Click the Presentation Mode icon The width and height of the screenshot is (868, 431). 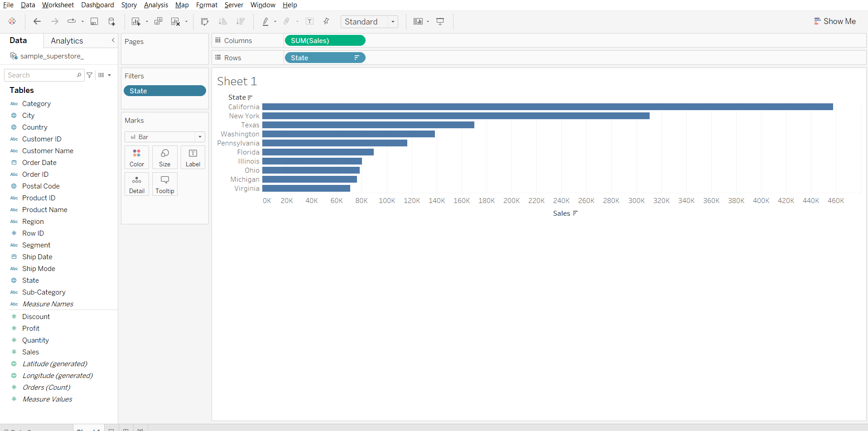(440, 21)
